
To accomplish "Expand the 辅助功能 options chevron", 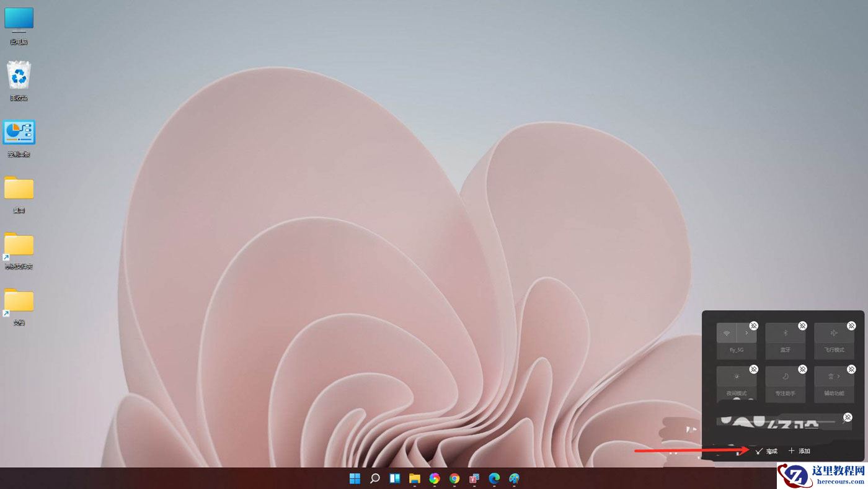I will [839, 376].
